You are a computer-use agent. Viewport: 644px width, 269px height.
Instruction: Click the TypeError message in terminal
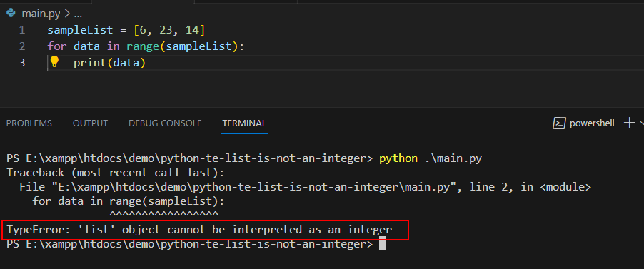pos(200,230)
